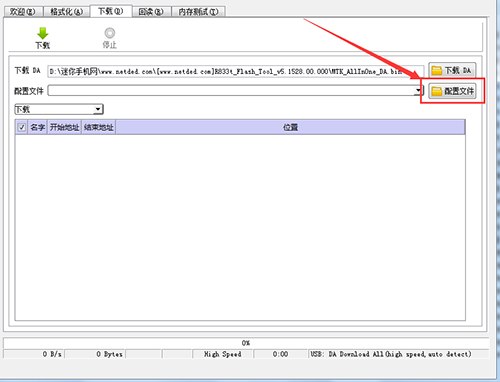Click the 下载 DA label text

[27, 71]
